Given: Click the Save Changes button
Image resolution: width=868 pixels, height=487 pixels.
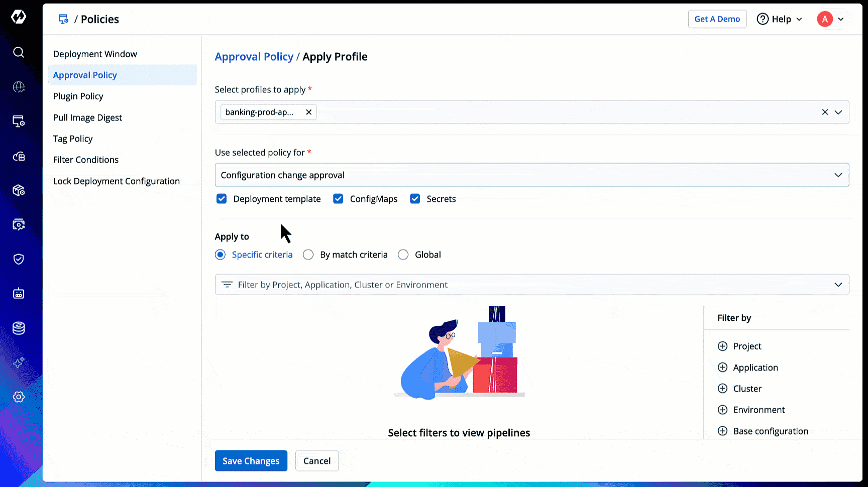Looking at the screenshot, I should click(251, 461).
